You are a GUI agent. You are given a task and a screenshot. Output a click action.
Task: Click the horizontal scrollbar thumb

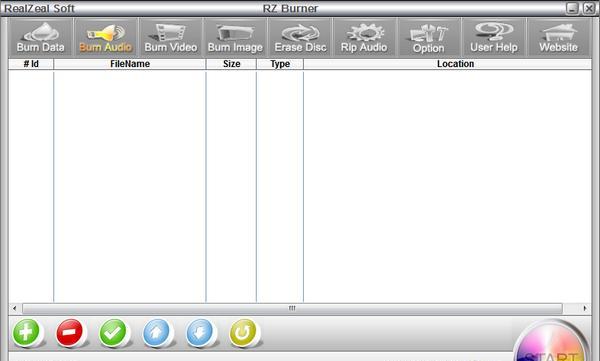pyautogui.click(x=292, y=308)
